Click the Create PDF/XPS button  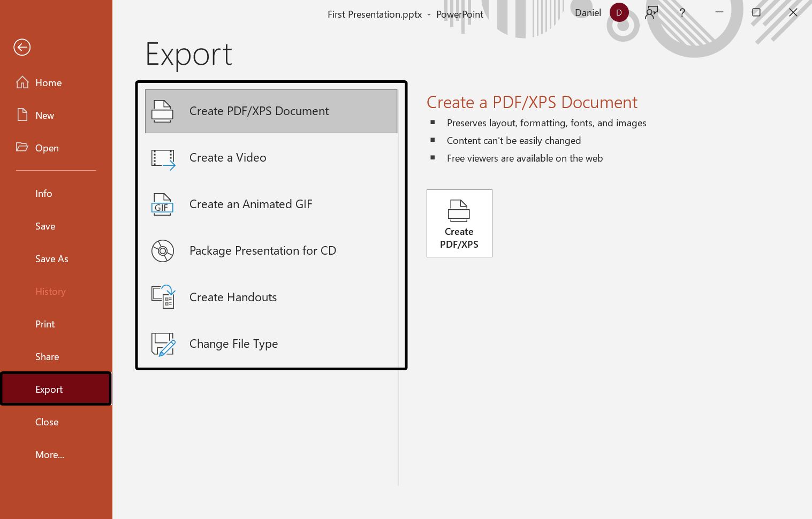459,223
